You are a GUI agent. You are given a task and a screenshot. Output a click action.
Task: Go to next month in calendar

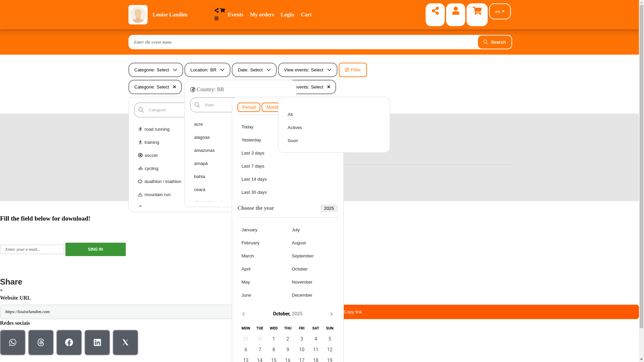click(331, 314)
